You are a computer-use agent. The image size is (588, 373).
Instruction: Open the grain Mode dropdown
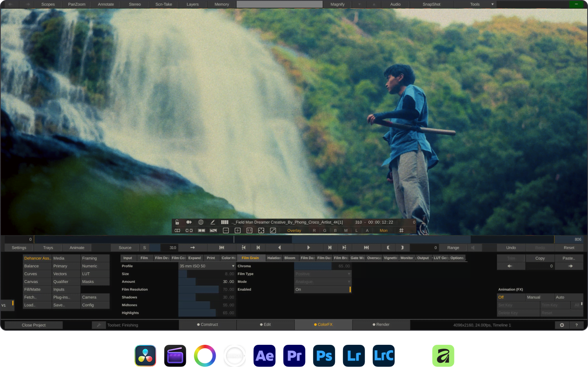(323, 282)
